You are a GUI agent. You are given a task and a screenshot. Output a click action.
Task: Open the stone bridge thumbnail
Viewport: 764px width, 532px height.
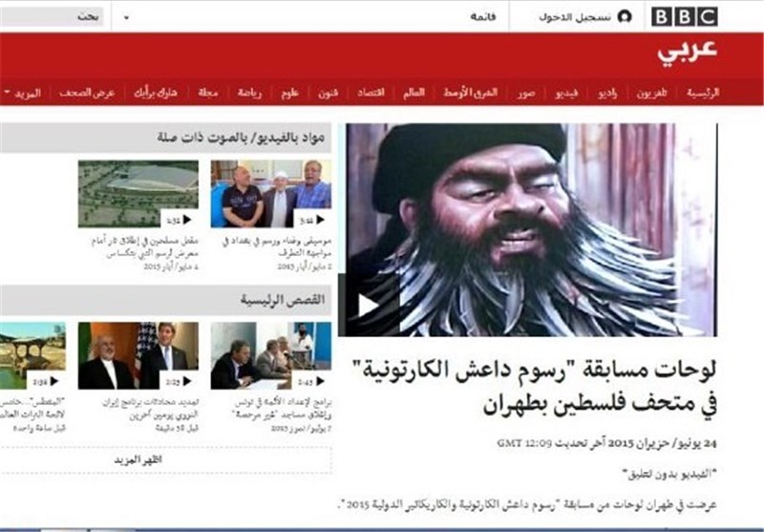click(32, 355)
